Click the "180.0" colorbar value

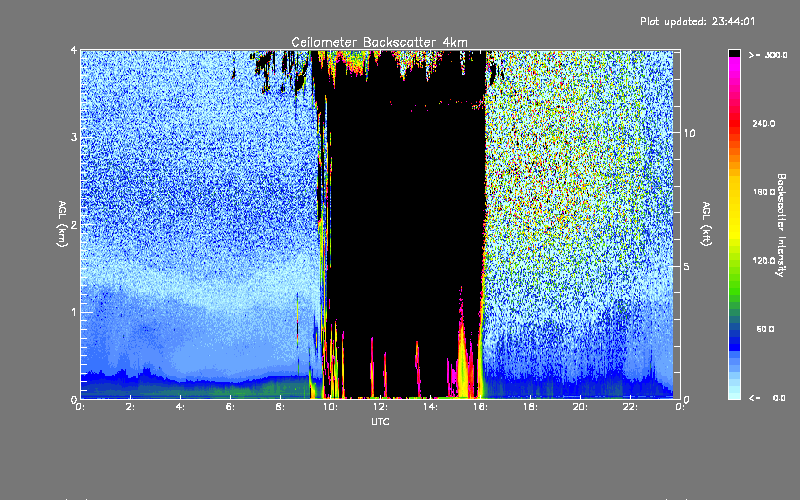coord(764,192)
